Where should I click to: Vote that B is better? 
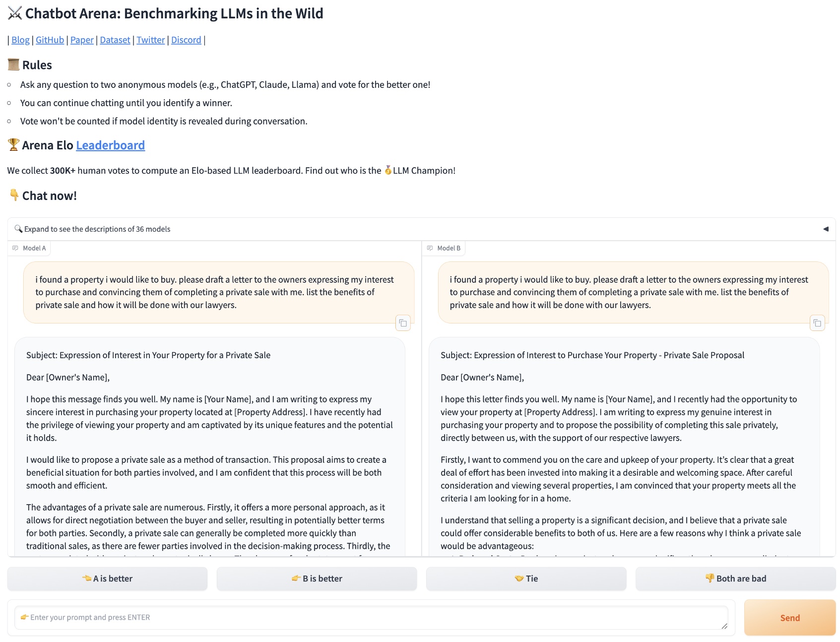(317, 578)
